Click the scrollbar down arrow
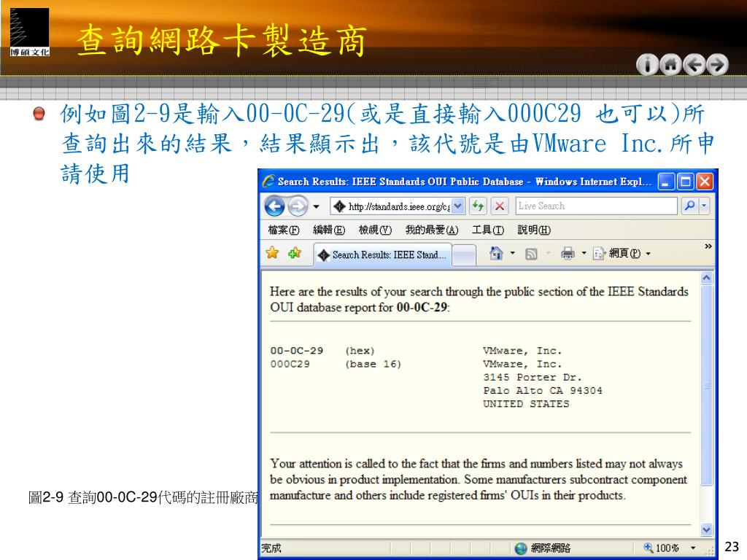The image size is (747, 560). [706, 529]
